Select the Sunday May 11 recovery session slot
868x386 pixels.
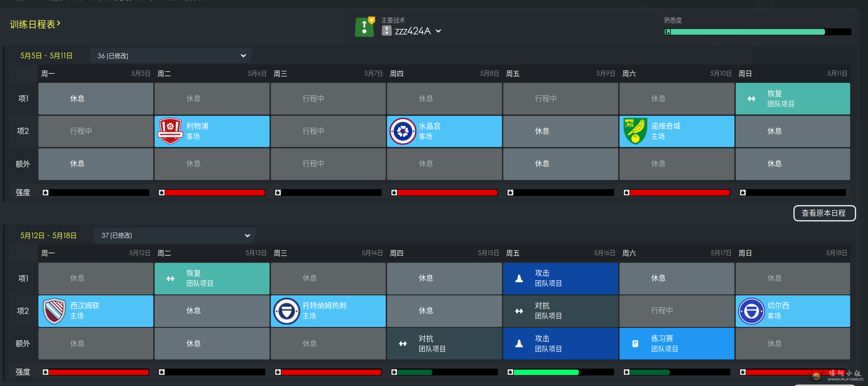793,99
